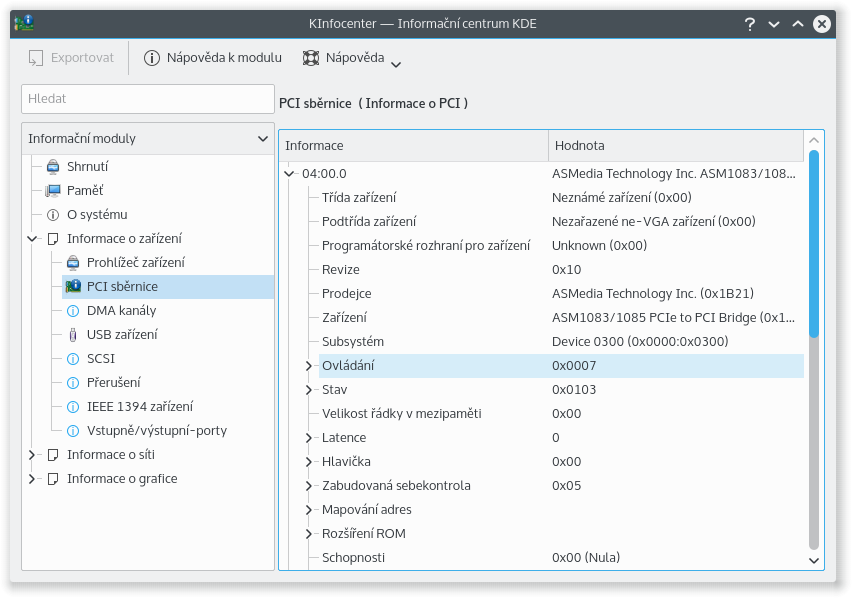
Task: Click the Nápověda lifebuoy icon
Action: tap(311, 58)
